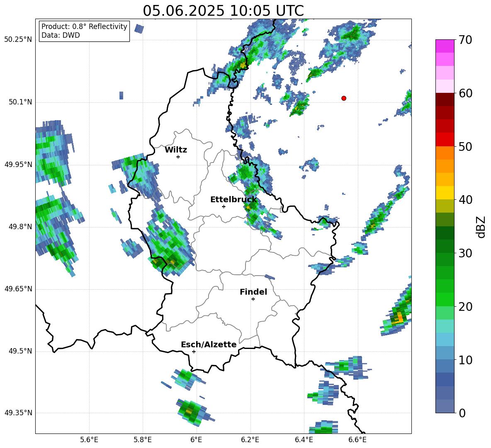Click the red dot marker on map
This screenshot has height=448, width=491.
(x=343, y=98)
